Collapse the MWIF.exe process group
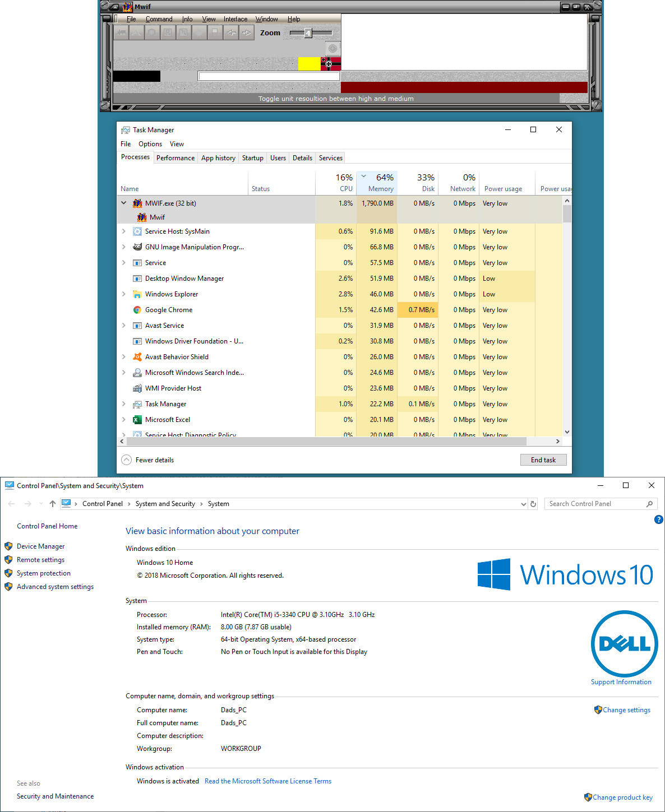The height and width of the screenshot is (812, 665). [x=124, y=203]
